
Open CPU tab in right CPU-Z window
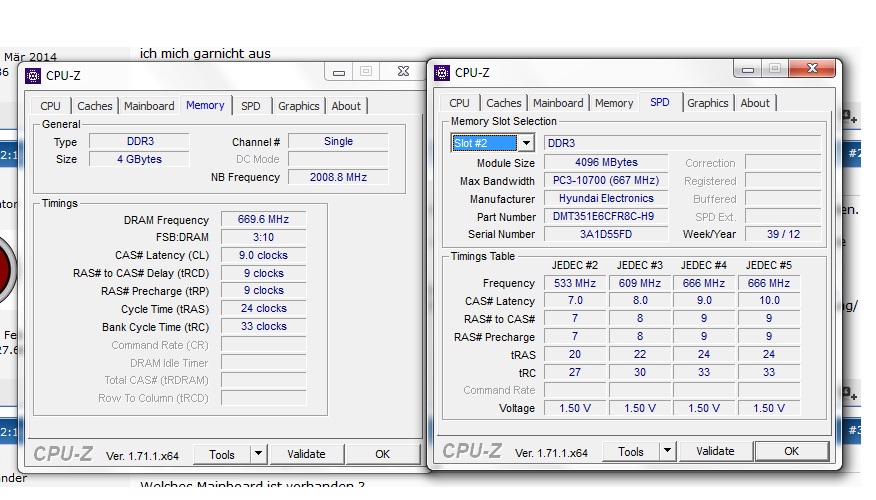(x=459, y=103)
